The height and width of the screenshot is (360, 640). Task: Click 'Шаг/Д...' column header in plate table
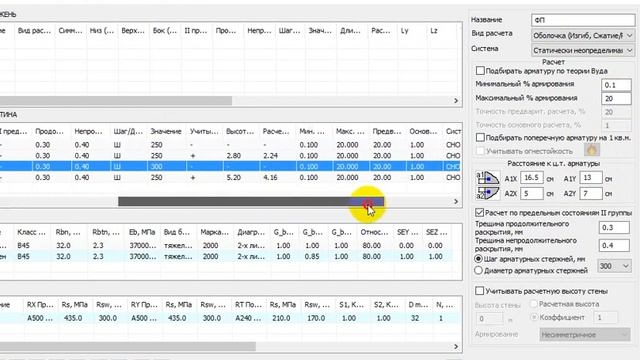pos(128,131)
